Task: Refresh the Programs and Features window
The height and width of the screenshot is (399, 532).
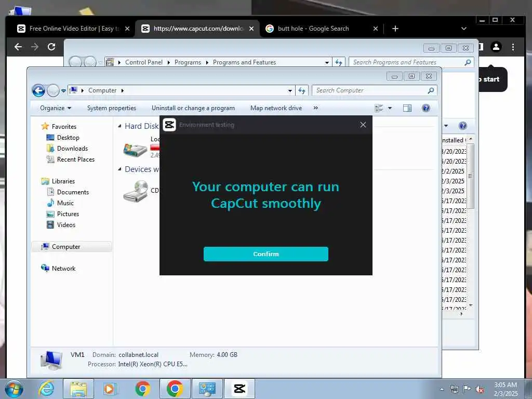Action: (x=339, y=62)
